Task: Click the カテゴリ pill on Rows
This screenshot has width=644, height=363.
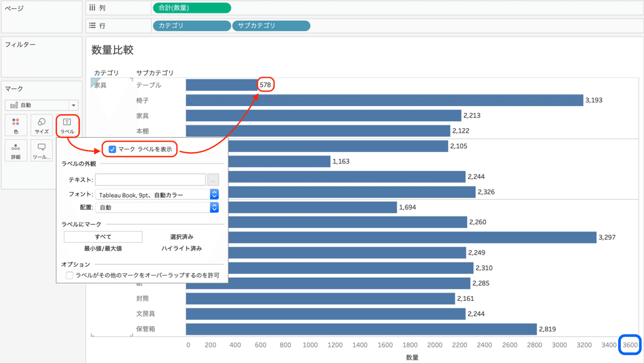Action: coord(191,25)
